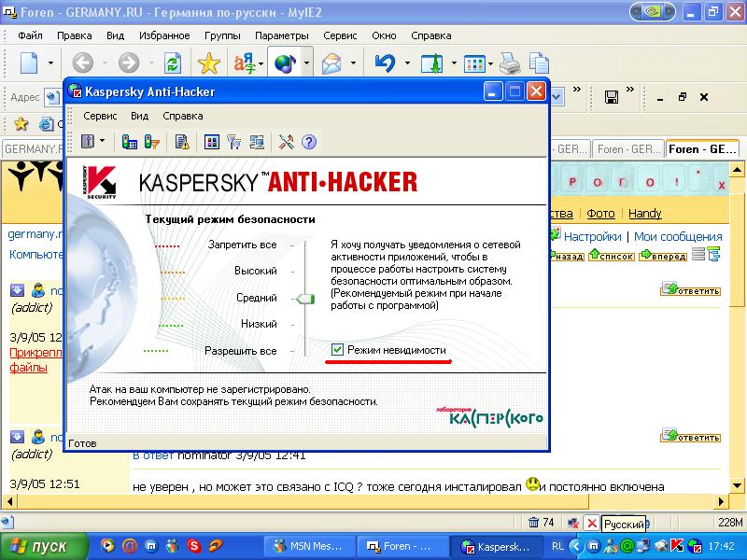Open the пуск Start button
Screen dimensions: 747x560
click(43, 546)
